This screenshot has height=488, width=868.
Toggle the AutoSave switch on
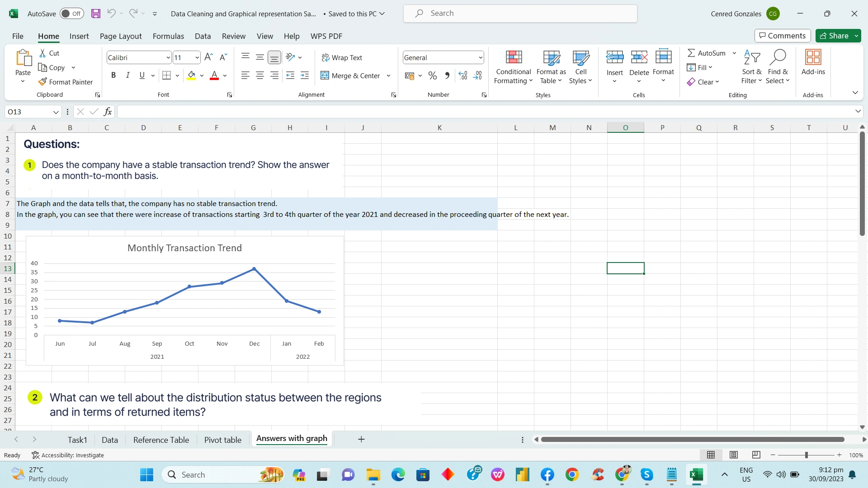[71, 14]
